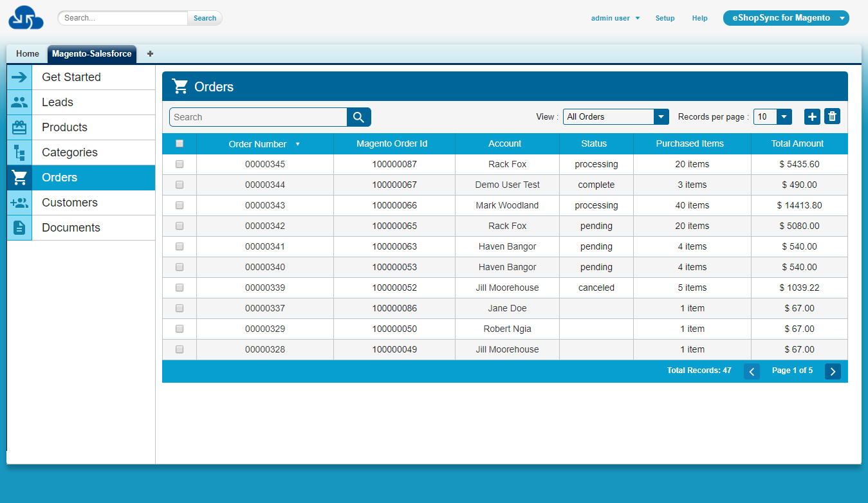The image size is (868, 503).
Task: Open Documents via the file icon
Action: click(x=19, y=228)
